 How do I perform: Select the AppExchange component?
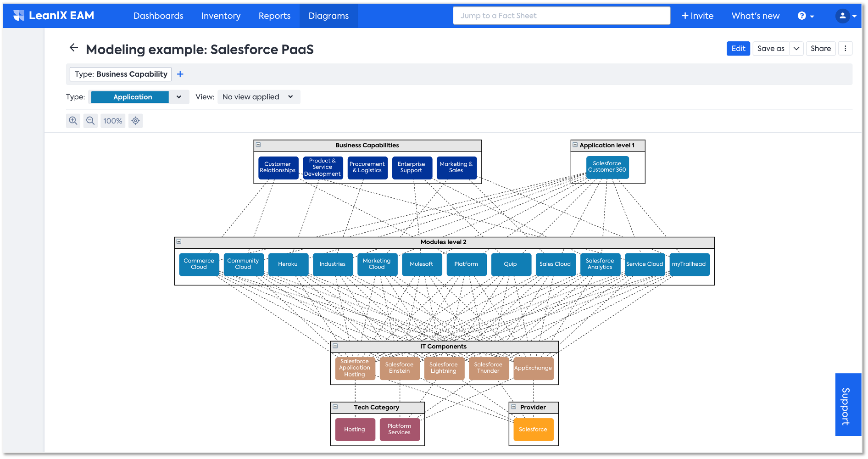tap(534, 369)
